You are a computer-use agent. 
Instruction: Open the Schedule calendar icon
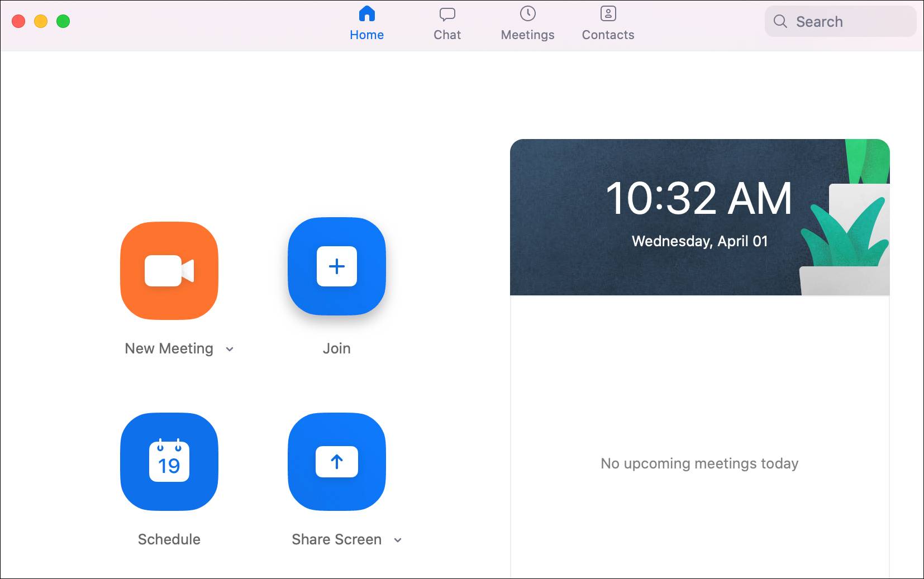tap(169, 462)
